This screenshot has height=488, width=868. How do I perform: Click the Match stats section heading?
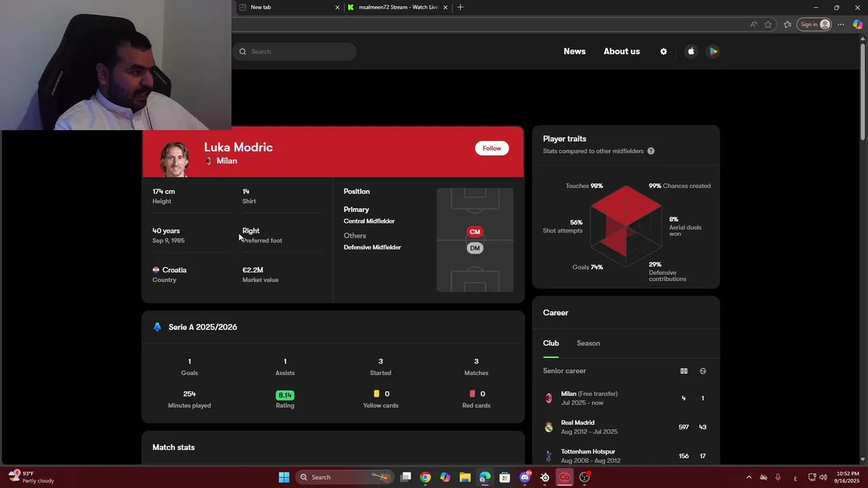point(174,447)
